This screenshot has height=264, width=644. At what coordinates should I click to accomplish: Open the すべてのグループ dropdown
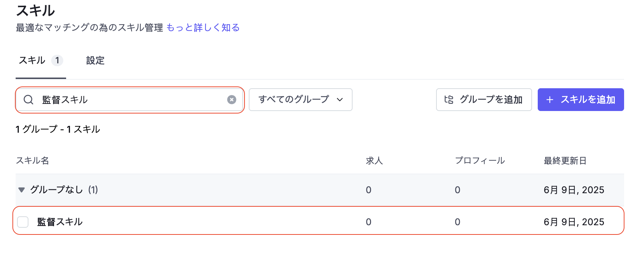[301, 100]
